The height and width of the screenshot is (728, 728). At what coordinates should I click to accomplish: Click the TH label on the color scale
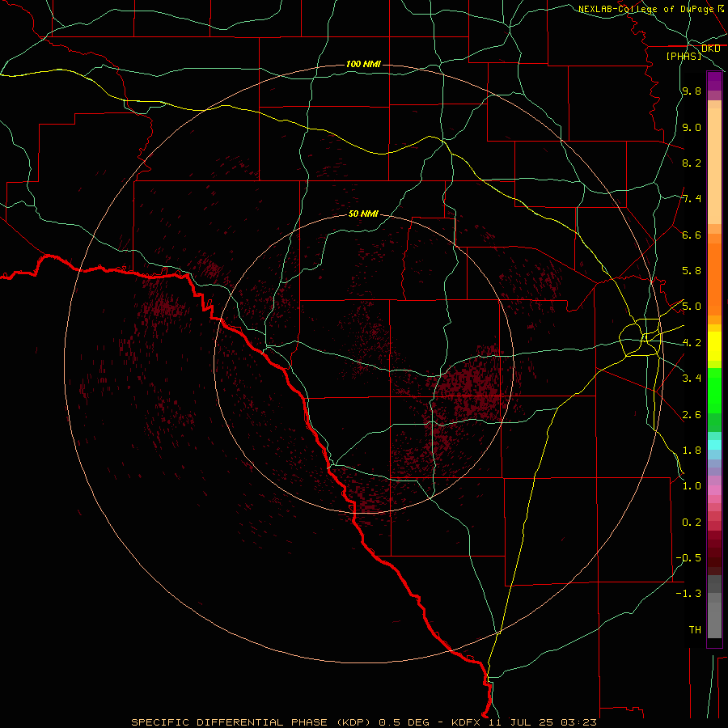click(x=695, y=630)
